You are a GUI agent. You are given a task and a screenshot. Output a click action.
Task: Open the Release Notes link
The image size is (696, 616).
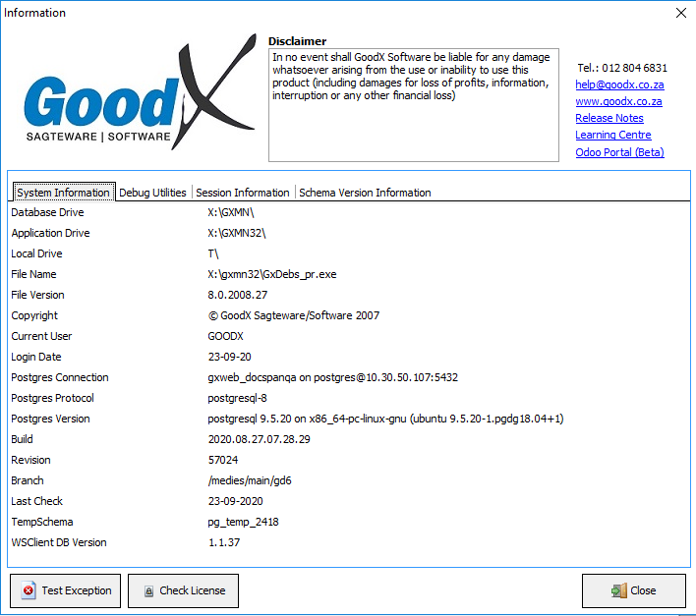609,119
